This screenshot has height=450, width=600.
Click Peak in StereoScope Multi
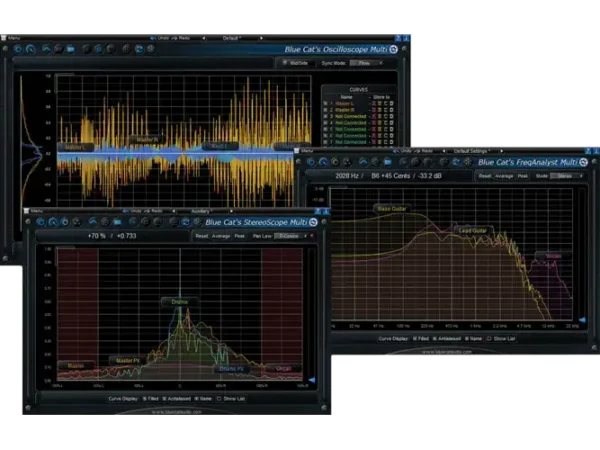tap(240, 236)
